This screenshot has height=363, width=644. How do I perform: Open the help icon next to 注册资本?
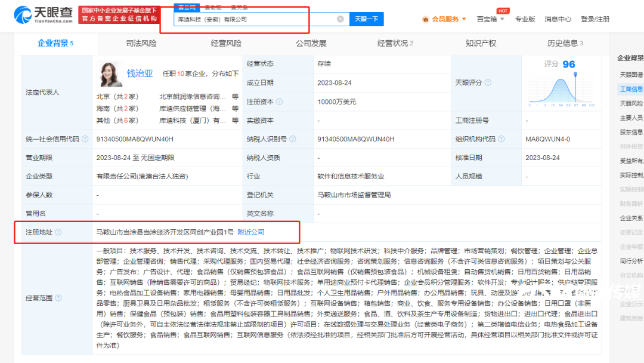pyautogui.click(x=279, y=101)
